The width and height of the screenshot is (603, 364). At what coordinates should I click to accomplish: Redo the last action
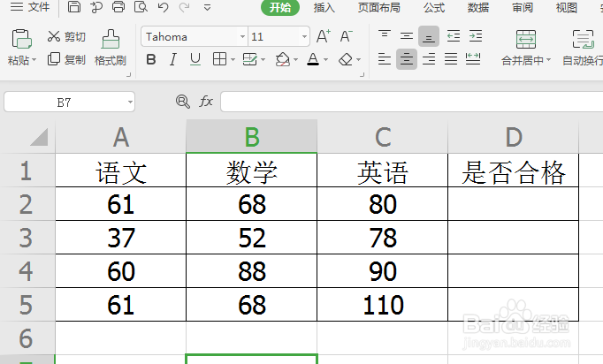tap(185, 7)
